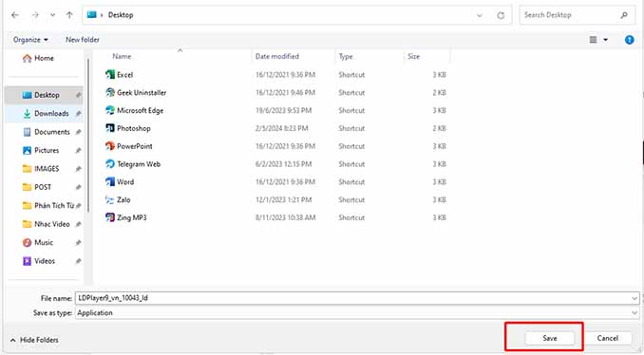Select Desktop in navigation pane
Screen dimensions: 644x355
(45, 95)
